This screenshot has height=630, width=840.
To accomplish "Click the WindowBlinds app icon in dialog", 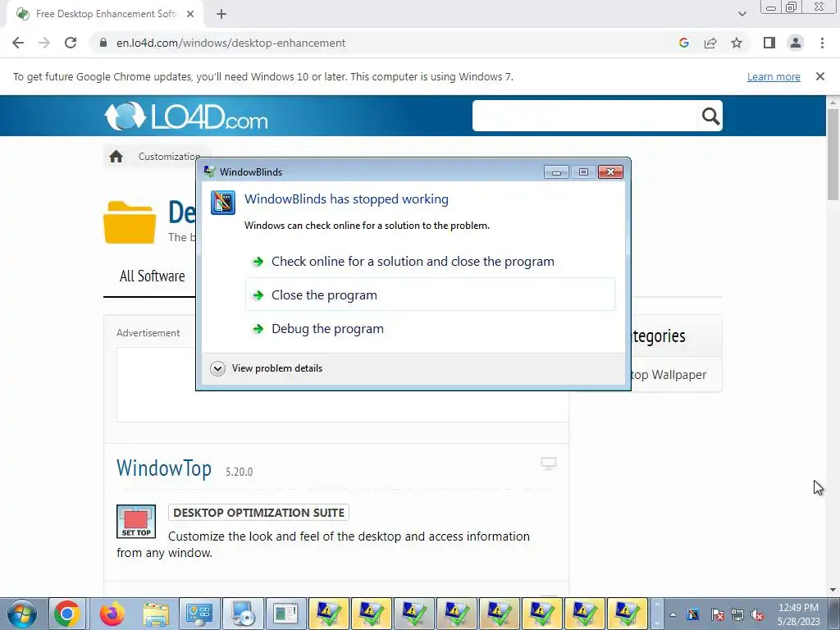I will [x=223, y=203].
